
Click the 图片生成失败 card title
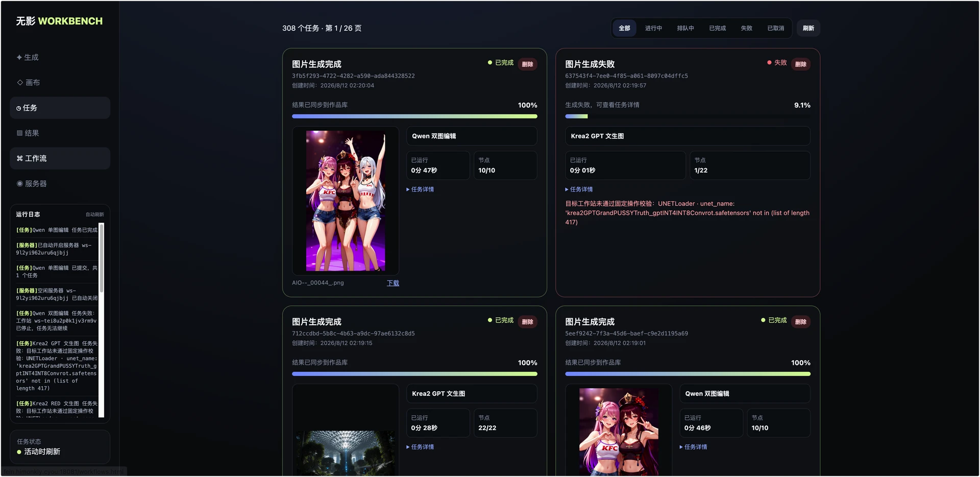point(590,64)
